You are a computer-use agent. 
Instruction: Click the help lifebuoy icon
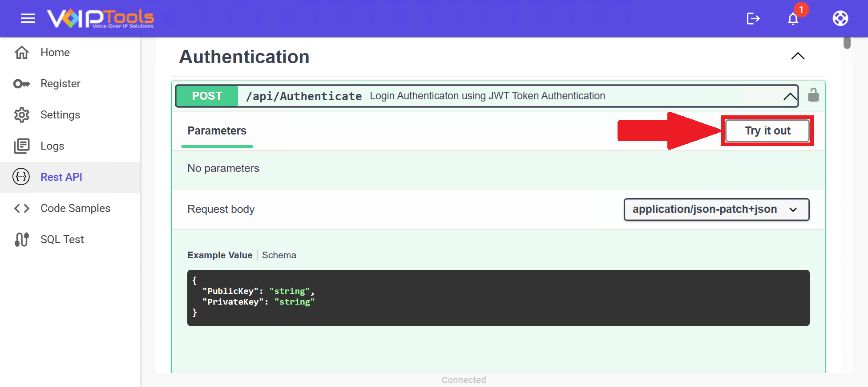[x=840, y=18]
